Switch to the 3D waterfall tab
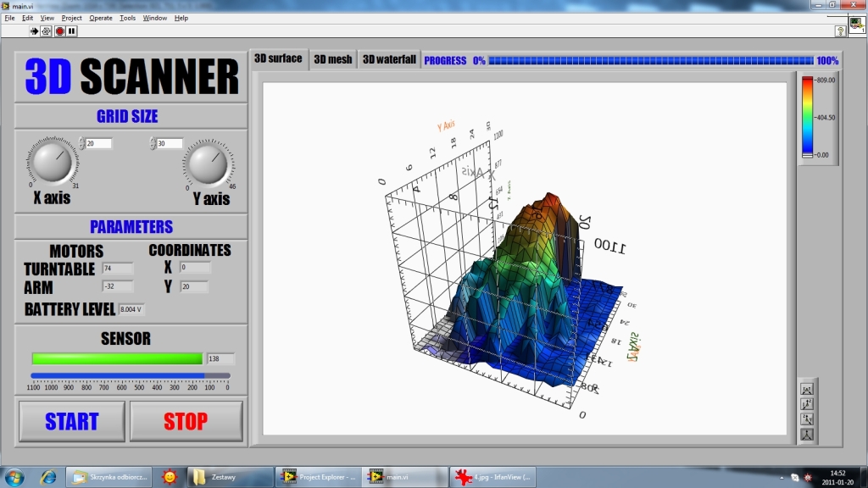 (x=389, y=60)
